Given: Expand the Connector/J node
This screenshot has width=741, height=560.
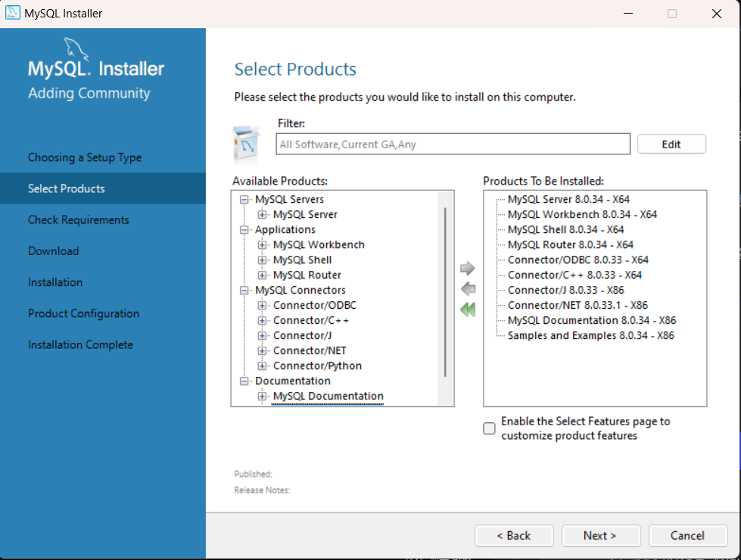Looking at the screenshot, I should point(262,335).
